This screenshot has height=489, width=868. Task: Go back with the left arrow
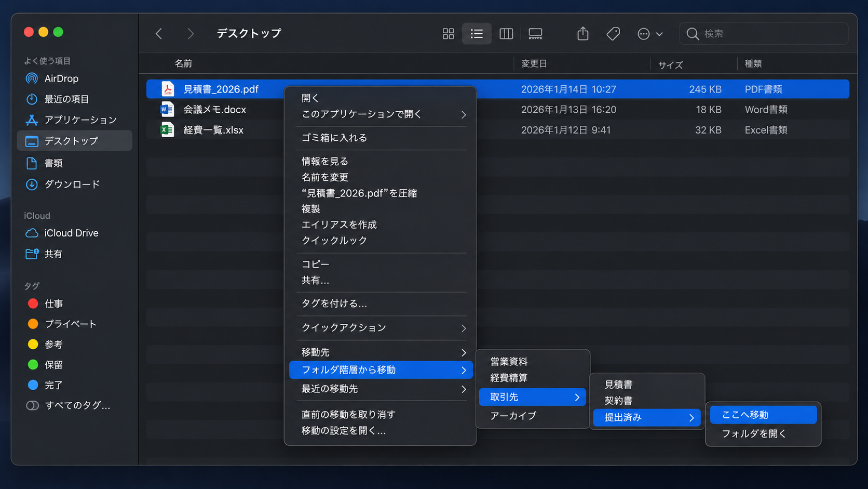pyautogui.click(x=159, y=34)
